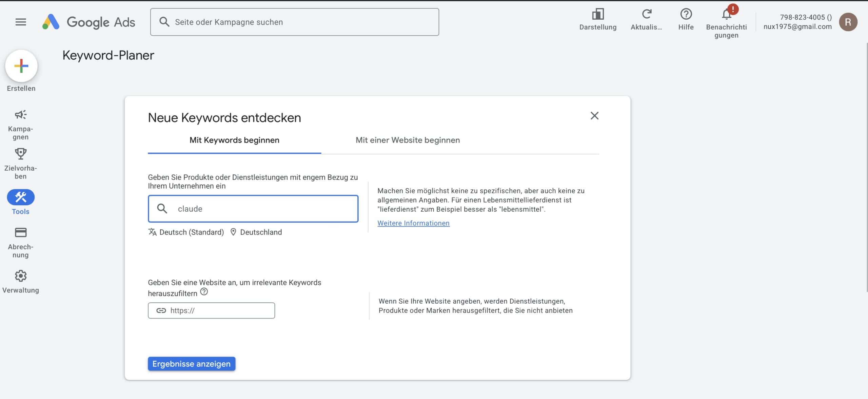The image size is (868, 399).
Task: Switch to the Mit einer Website beginnen tab
Action: click(x=408, y=140)
